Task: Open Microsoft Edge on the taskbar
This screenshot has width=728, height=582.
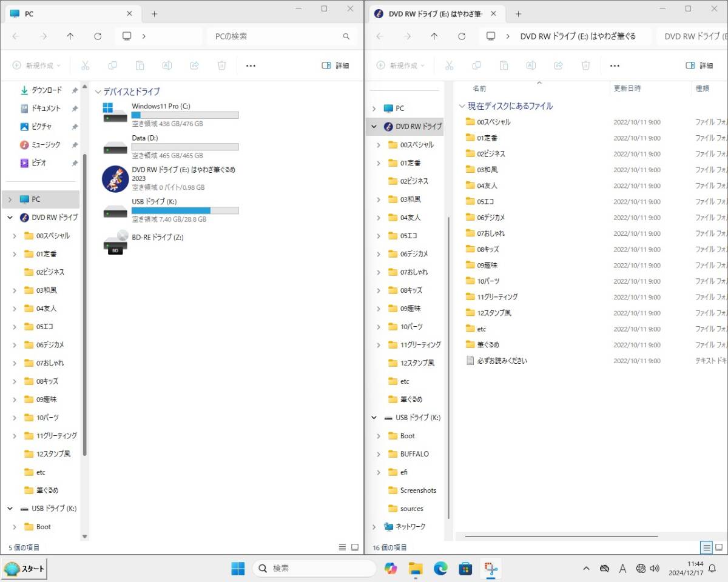Action: click(440, 568)
